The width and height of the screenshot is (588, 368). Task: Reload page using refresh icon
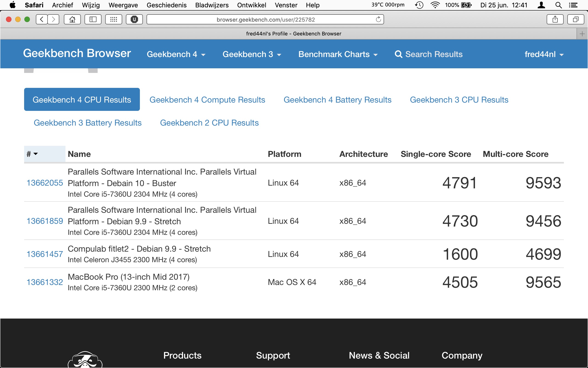click(378, 20)
